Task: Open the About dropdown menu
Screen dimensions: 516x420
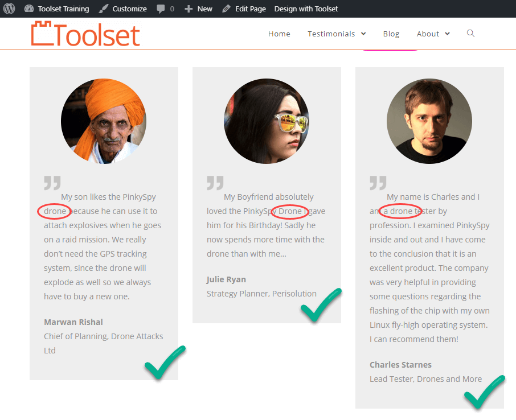Action: 433,34
